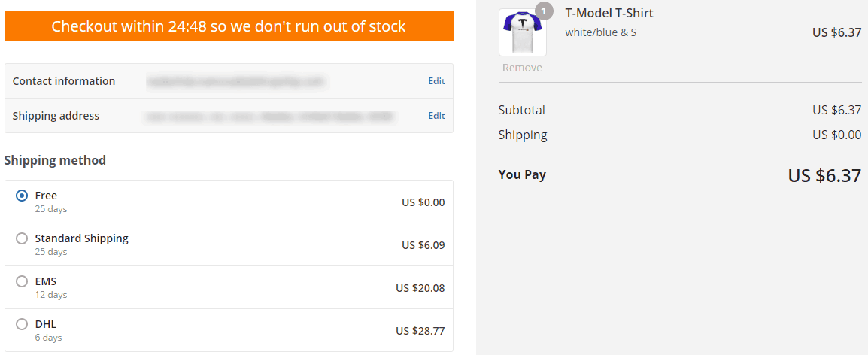Choose Standard Shipping radio option
This screenshot has width=868, height=355.
click(22, 238)
